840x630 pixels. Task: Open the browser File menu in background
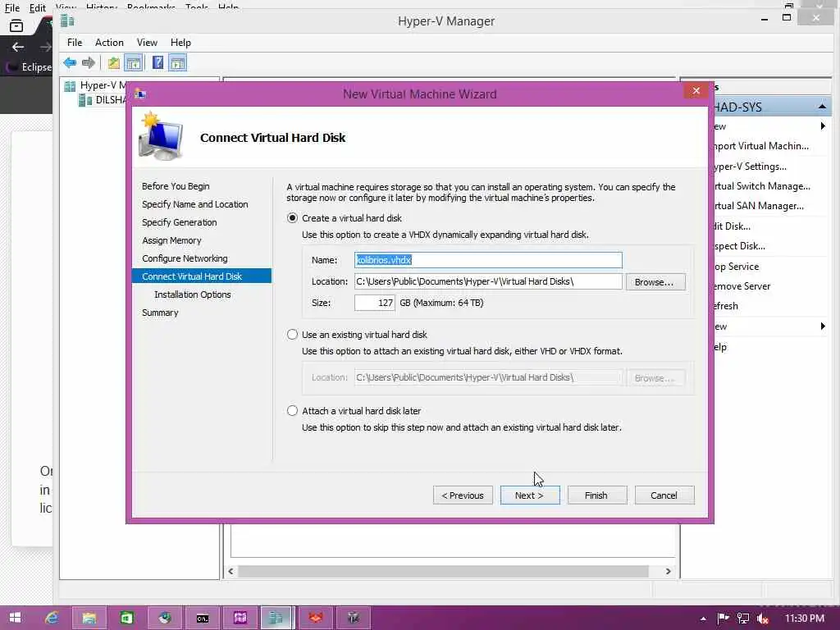coord(11,8)
